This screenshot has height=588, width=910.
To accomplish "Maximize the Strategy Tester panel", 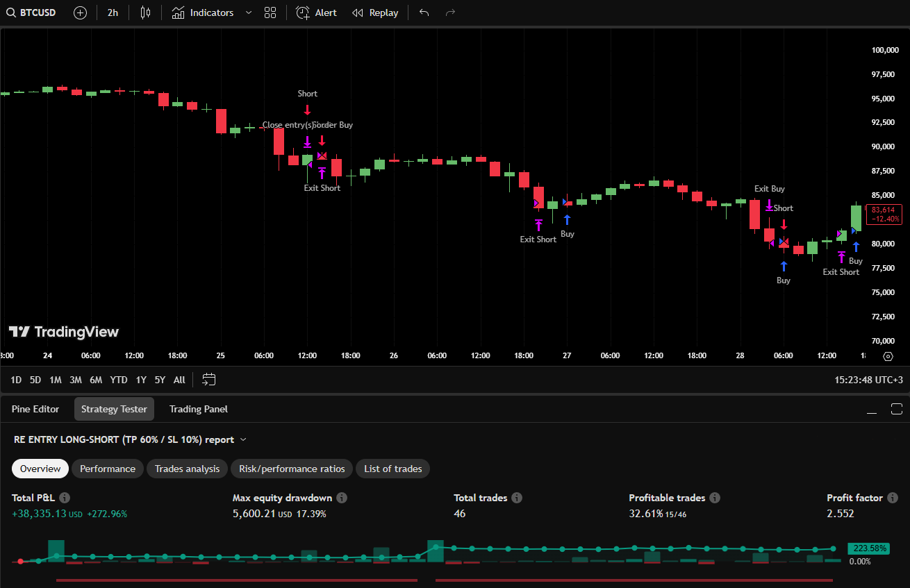I will click(896, 409).
